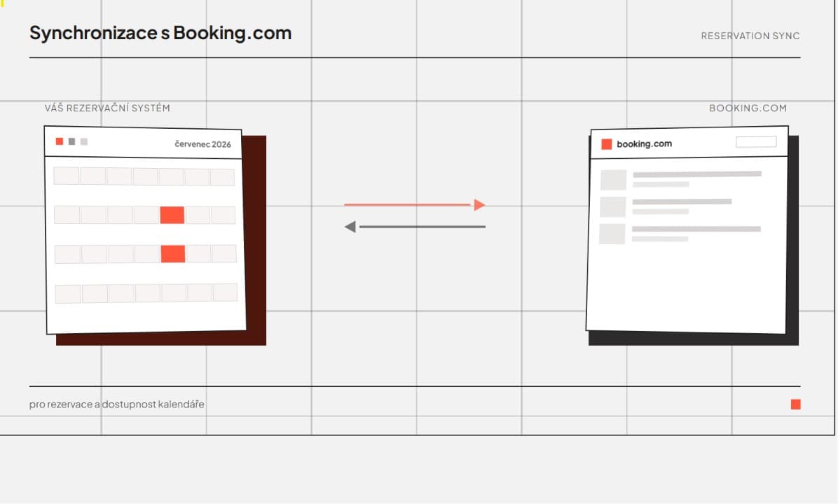Click the "pro rezervace a dostupnost kalendáře" footer text

point(116,404)
